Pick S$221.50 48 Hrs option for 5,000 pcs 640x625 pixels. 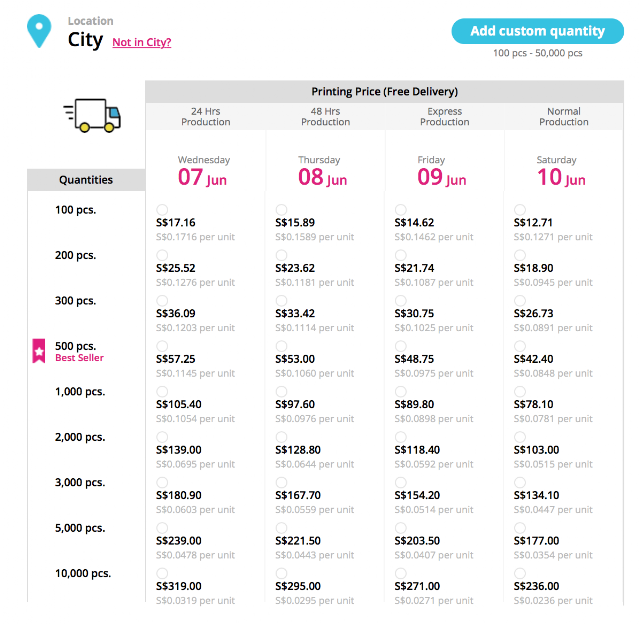tap(281, 527)
